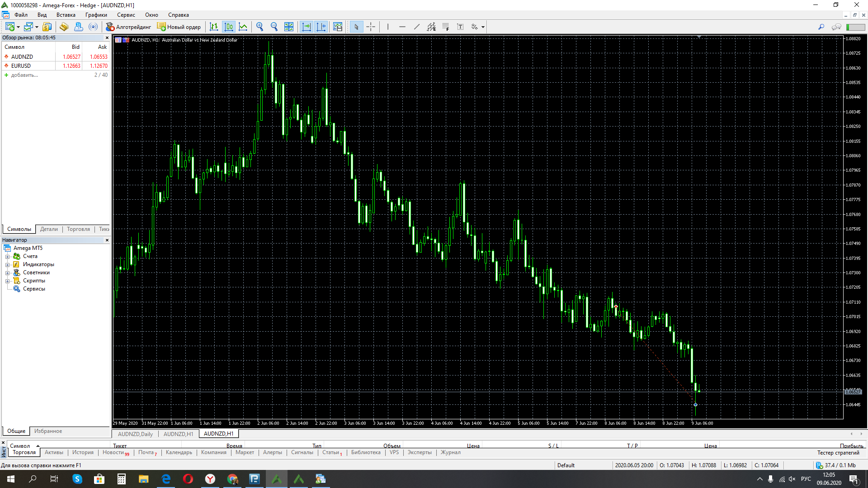Open the Сервис menu
The image size is (868, 488).
(126, 15)
